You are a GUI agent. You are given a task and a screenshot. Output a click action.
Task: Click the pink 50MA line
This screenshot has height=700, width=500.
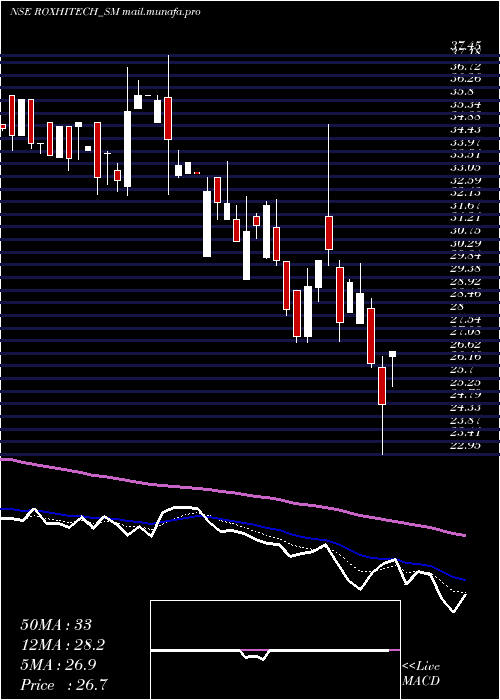[232, 493]
